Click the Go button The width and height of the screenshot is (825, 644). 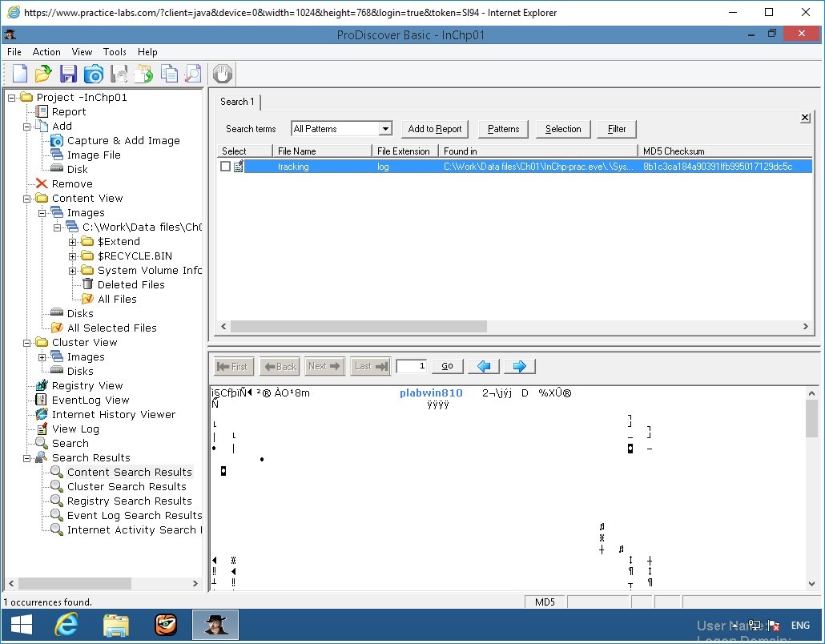(x=447, y=366)
